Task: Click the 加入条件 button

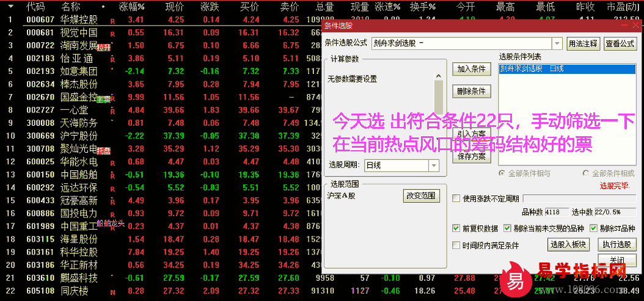Action: [472, 69]
